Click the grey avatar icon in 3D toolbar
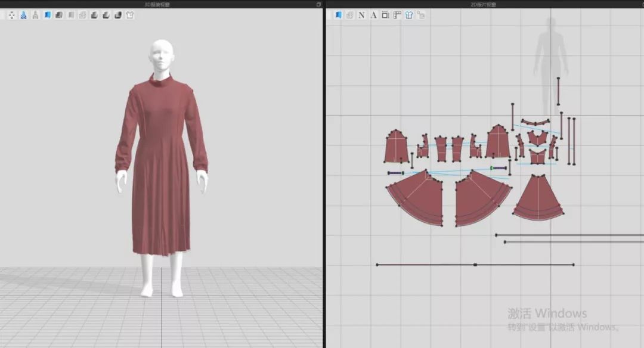This screenshot has width=644, height=348. tap(35, 15)
